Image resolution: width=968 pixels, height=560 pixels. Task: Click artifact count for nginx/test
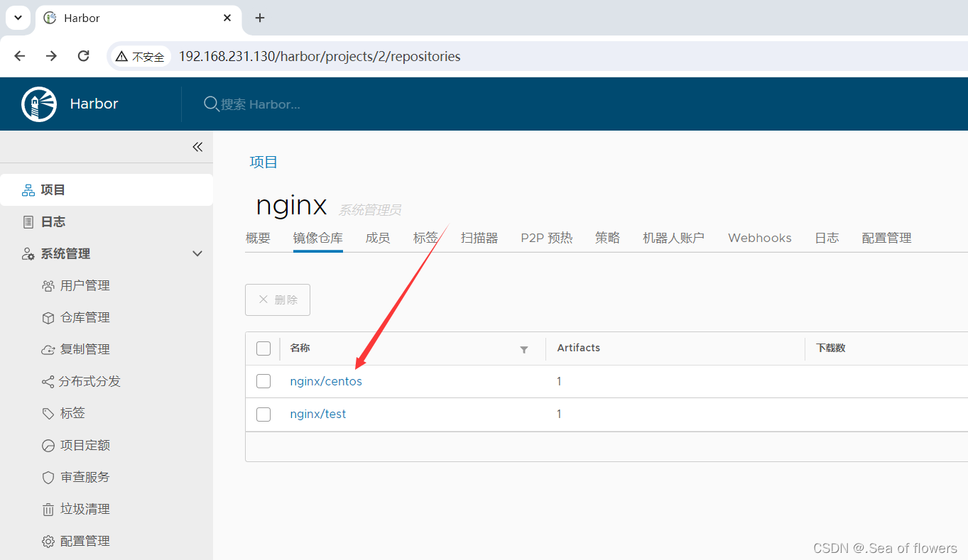(559, 414)
